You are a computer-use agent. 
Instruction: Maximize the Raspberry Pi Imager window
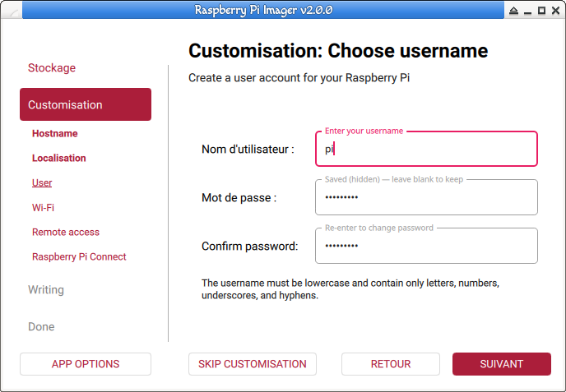click(541, 11)
